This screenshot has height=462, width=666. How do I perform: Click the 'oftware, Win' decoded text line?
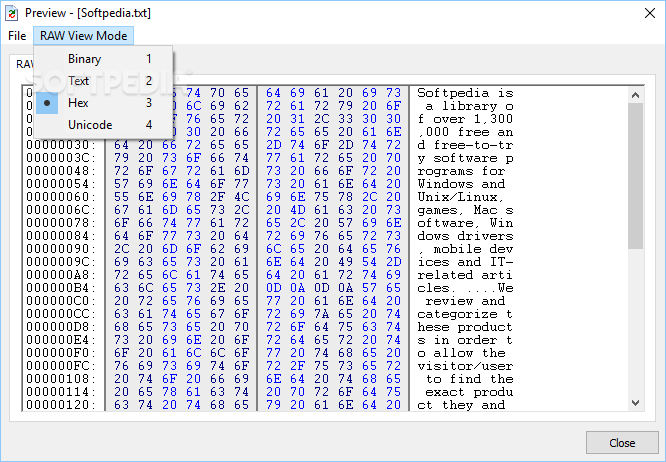[x=466, y=223]
